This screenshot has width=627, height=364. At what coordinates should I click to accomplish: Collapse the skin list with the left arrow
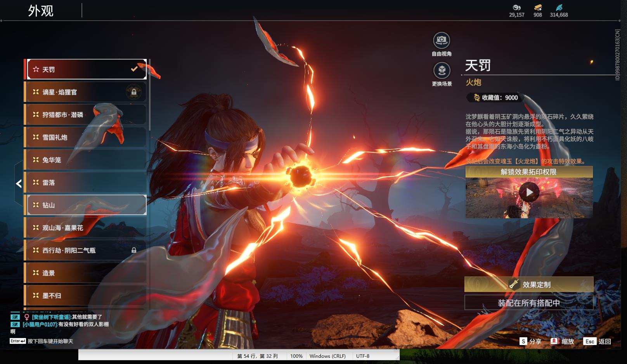(19, 183)
